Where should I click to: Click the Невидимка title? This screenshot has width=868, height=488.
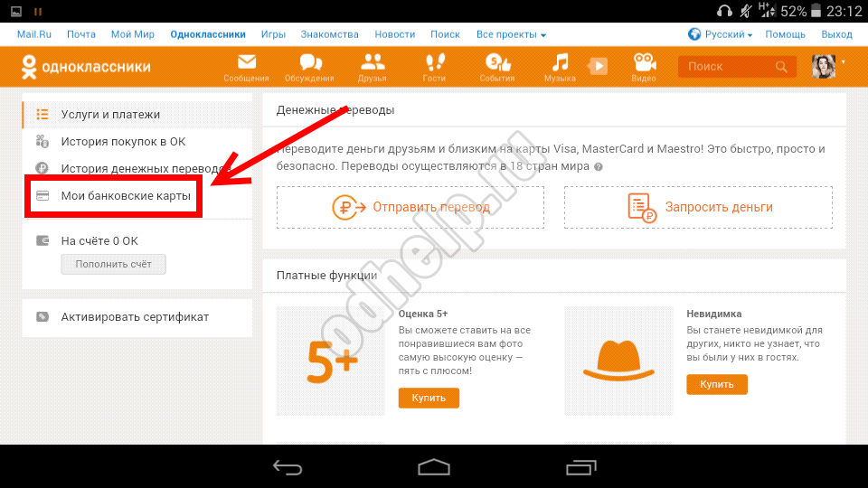pyautogui.click(x=714, y=314)
